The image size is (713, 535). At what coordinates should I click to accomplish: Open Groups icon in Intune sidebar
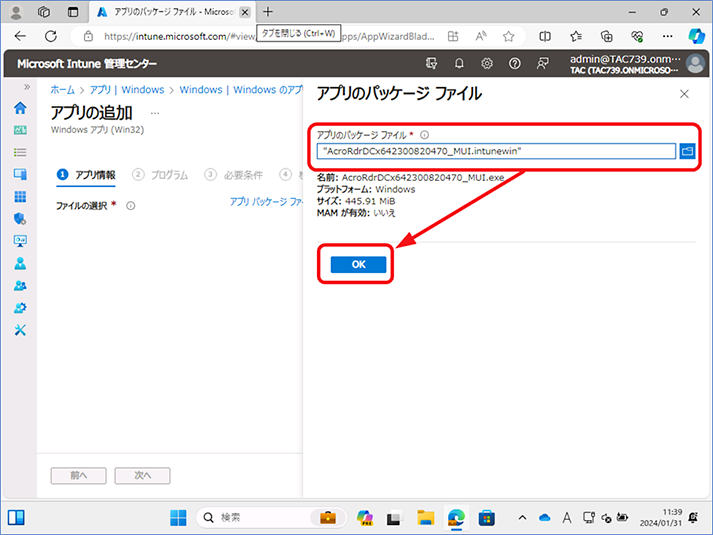20,285
